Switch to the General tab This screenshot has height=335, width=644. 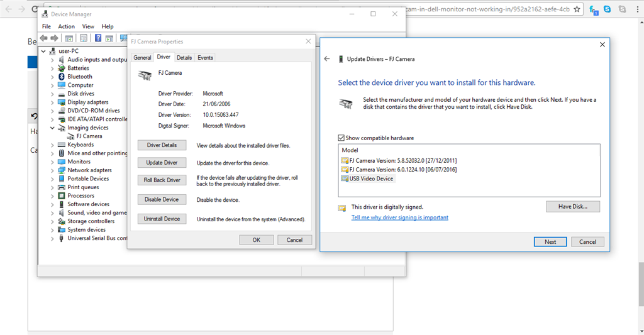(x=142, y=57)
